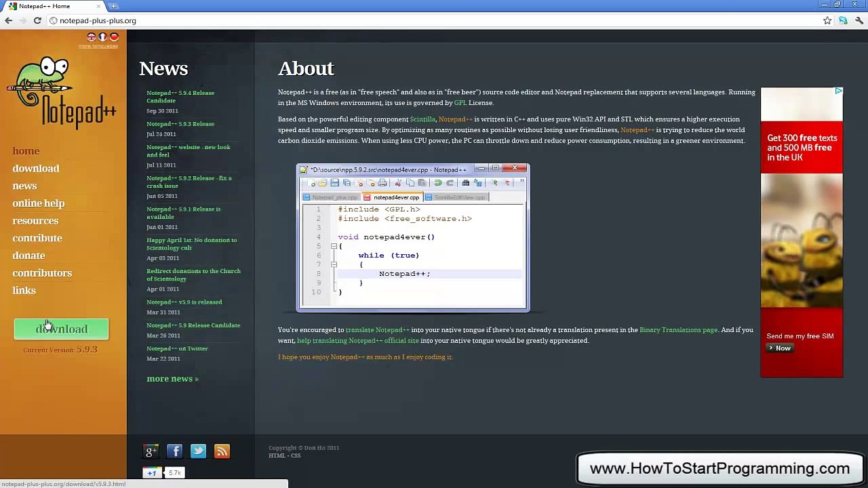Image resolution: width=868 pixels, height=488 pixels.
Task: Open Notepad++ on Twitter news
Action: (178, 348)
